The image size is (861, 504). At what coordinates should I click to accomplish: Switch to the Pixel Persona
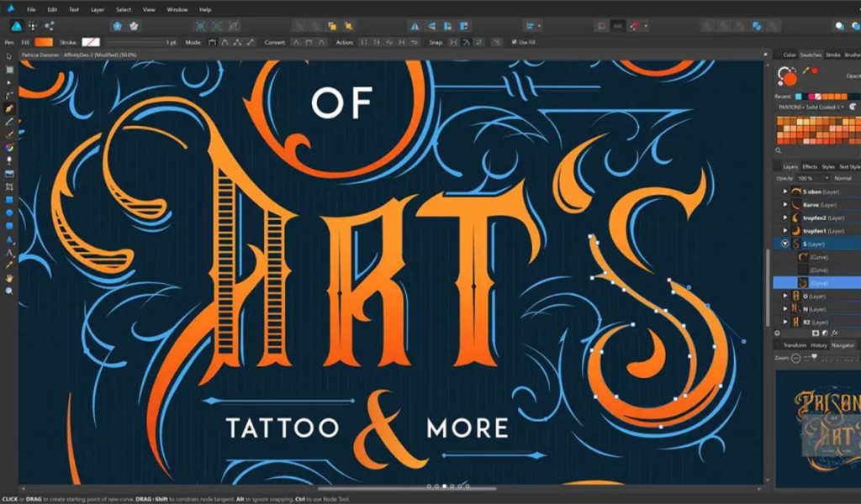click(33, 26)
